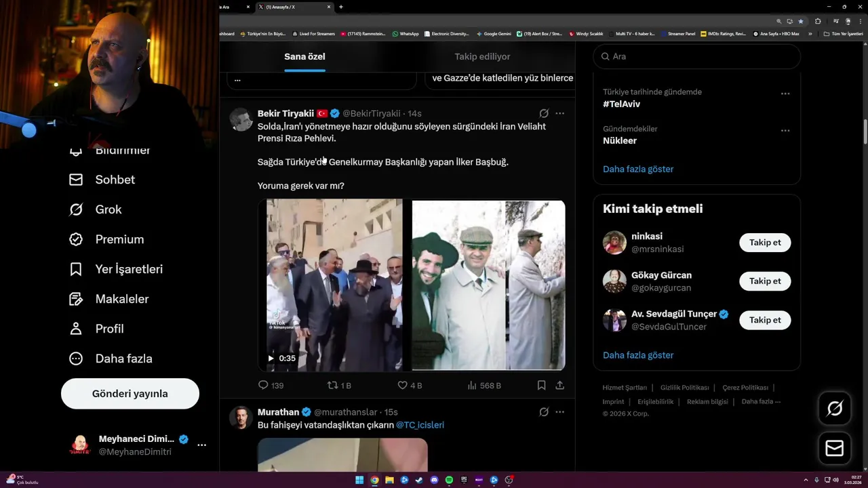The width and height of the screenshot is (868, 488).
Task: Open more options on Bekir Tiryakii post
Action: [559, 113]
